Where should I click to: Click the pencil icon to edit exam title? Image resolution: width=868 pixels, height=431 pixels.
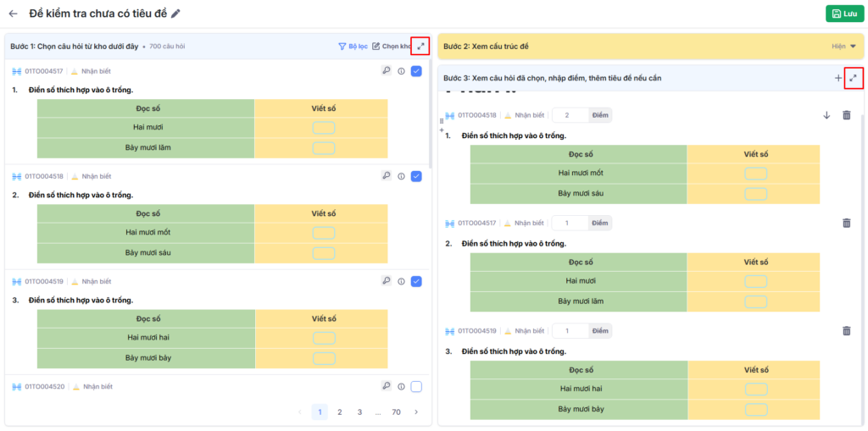coord(175,14)
